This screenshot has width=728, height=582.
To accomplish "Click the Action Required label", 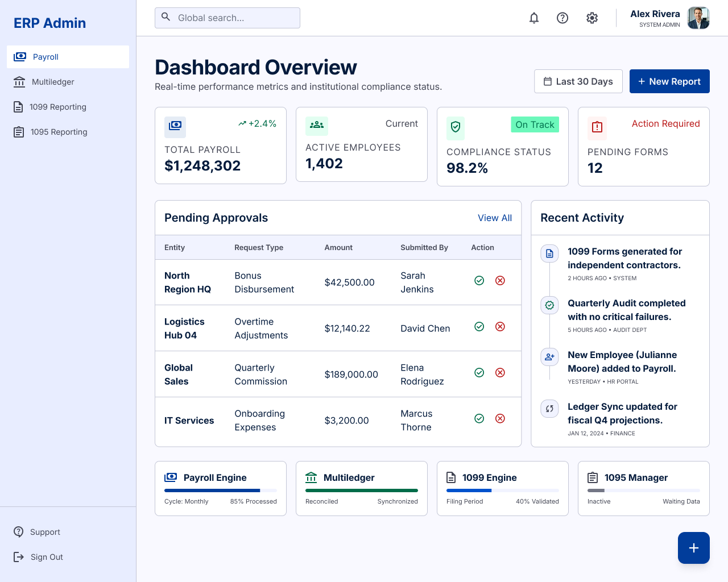I will click(x=666, y=124).
